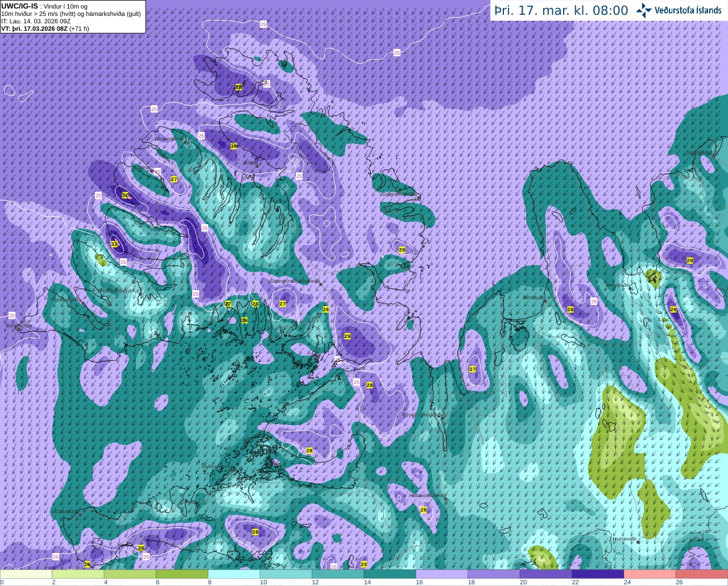Screen dimensions: 728x586
Task: Click the green 4–6 legend swatch
Action: coord(130,574)
